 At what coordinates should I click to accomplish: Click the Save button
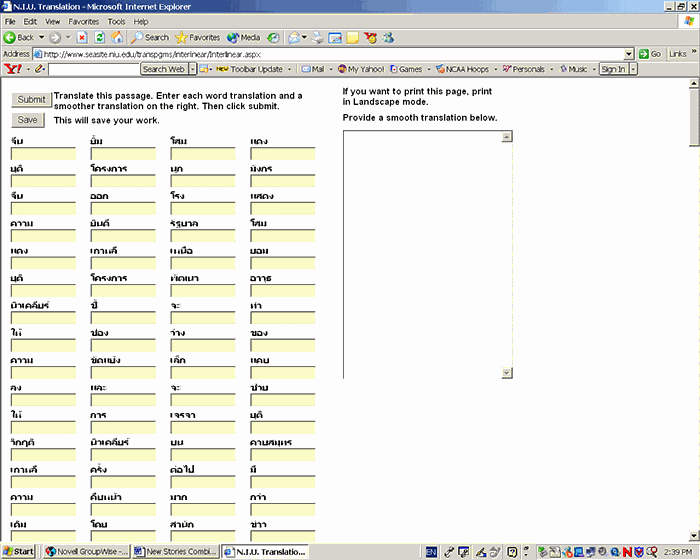click(28, 120)
